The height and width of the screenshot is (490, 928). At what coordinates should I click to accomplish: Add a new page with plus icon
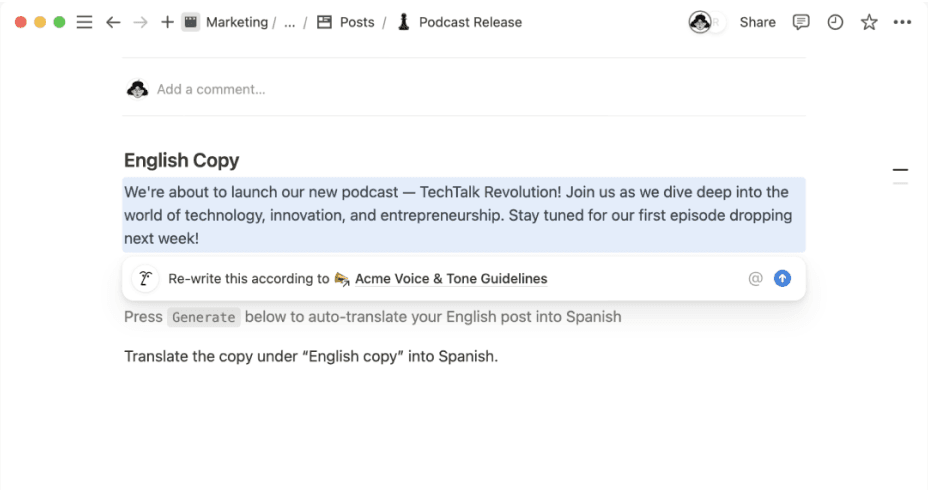167,22
